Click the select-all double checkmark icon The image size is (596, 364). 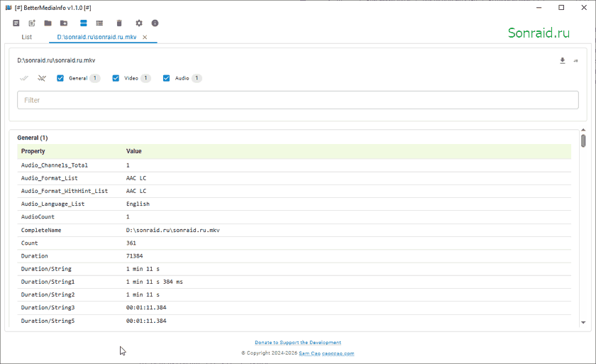24,78
